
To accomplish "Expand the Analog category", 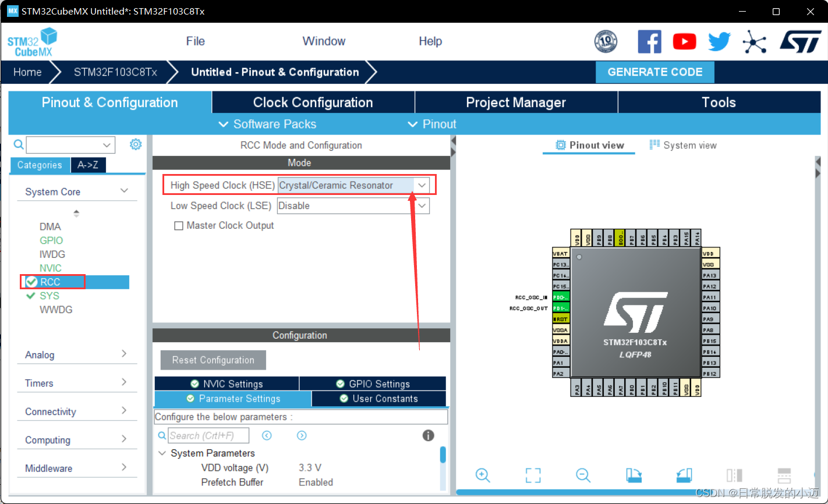I will (x=124, y=354).
